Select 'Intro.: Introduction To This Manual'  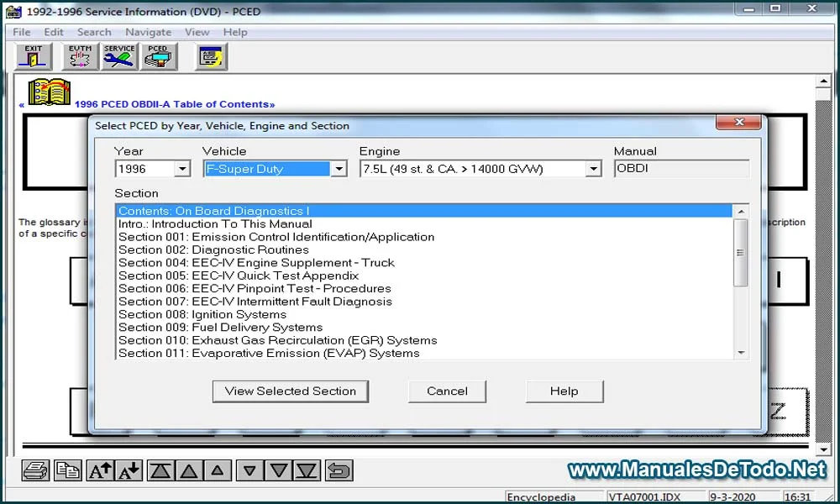[x=424, y=224]
